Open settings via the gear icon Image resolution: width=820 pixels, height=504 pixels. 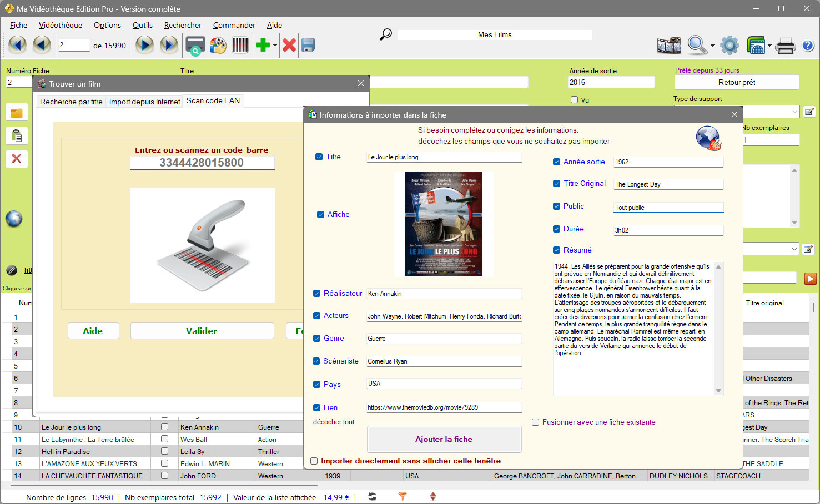tap(730, 45)
